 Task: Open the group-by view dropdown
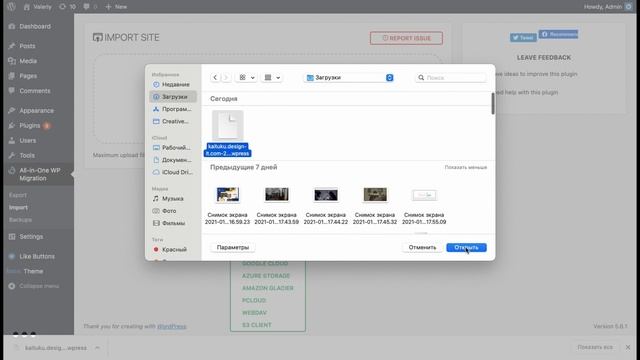pyautogui.click(x=272, y=78)
